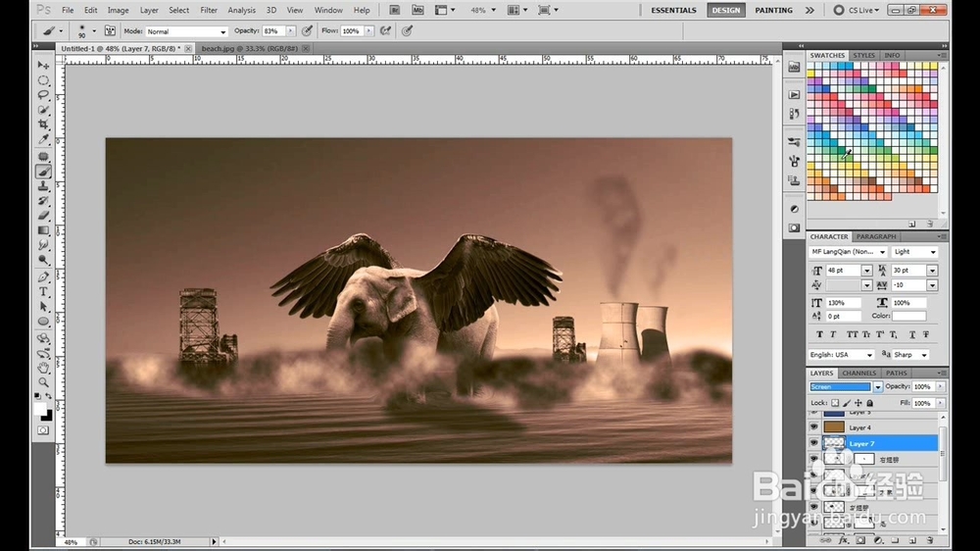Open the Flow 100% slider arrow

tap(368, 31)
